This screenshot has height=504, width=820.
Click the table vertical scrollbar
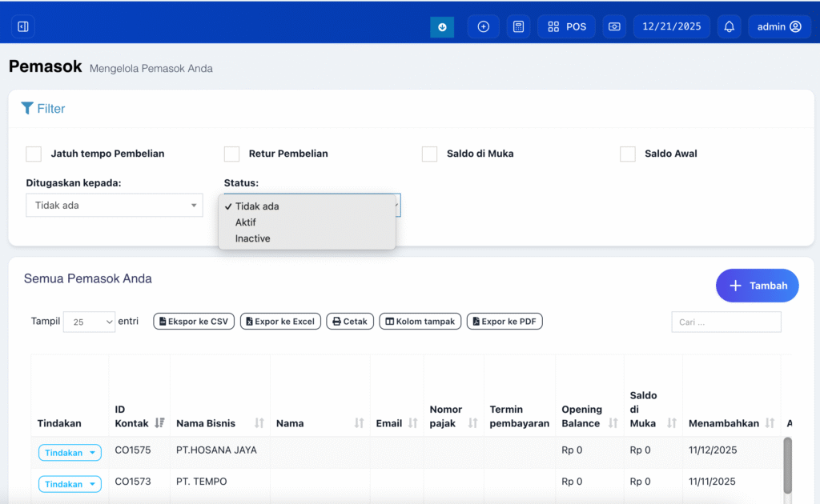(787, 464)
